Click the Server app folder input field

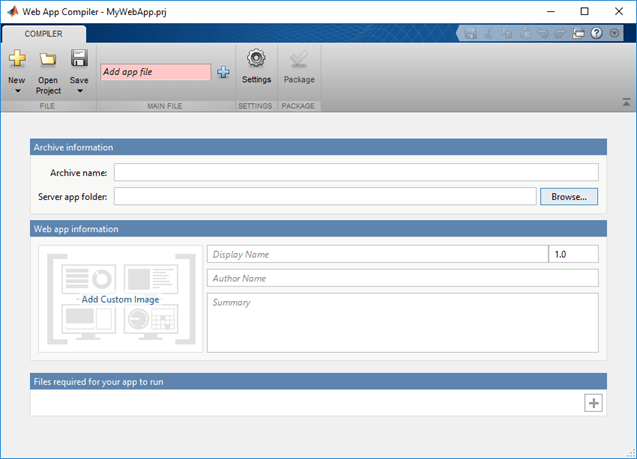click(x=325, y=196)
